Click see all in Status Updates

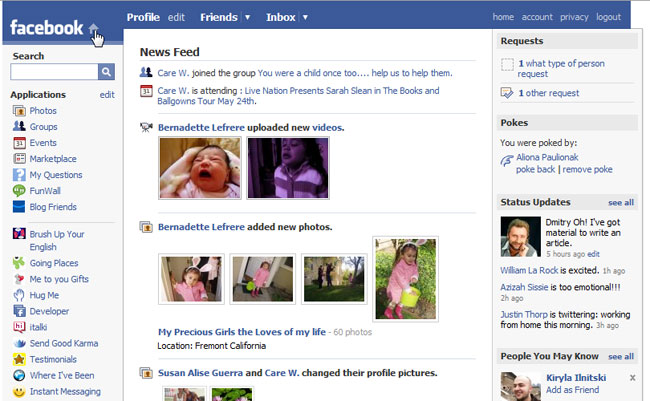click(x=621, y=203)
